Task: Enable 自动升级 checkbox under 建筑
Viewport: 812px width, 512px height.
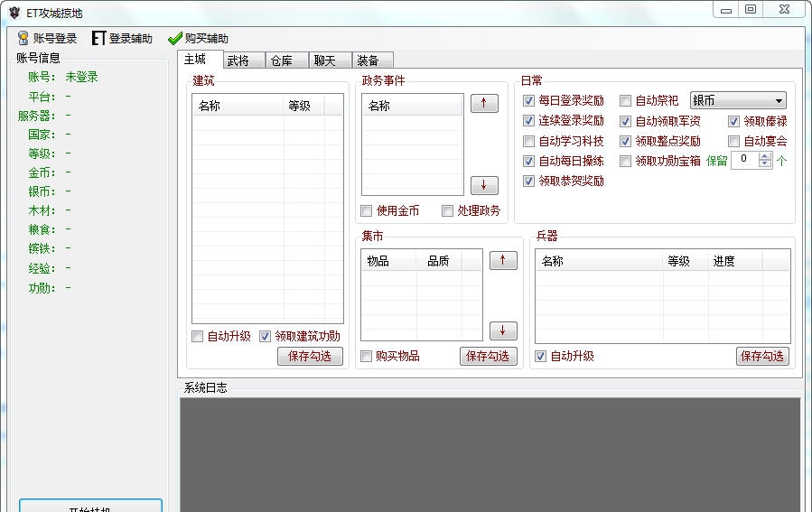Action: click(197, 337)
